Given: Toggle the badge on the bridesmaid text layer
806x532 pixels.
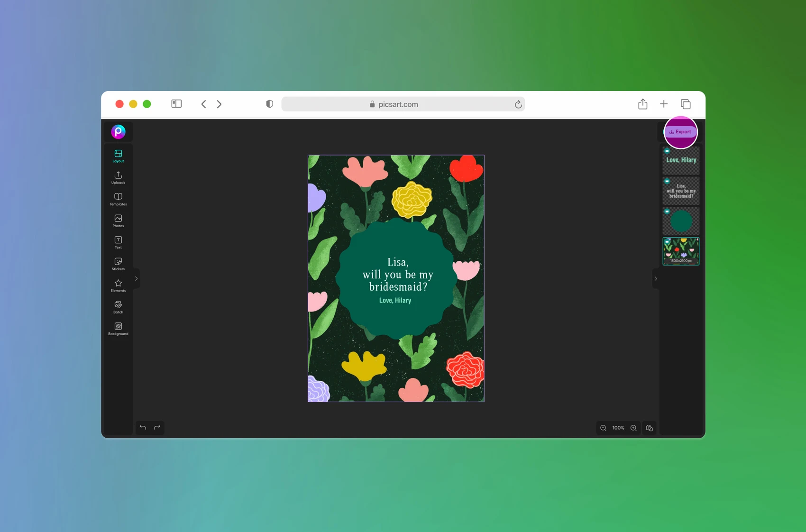Looking at the screenshot, I should 667,182.
